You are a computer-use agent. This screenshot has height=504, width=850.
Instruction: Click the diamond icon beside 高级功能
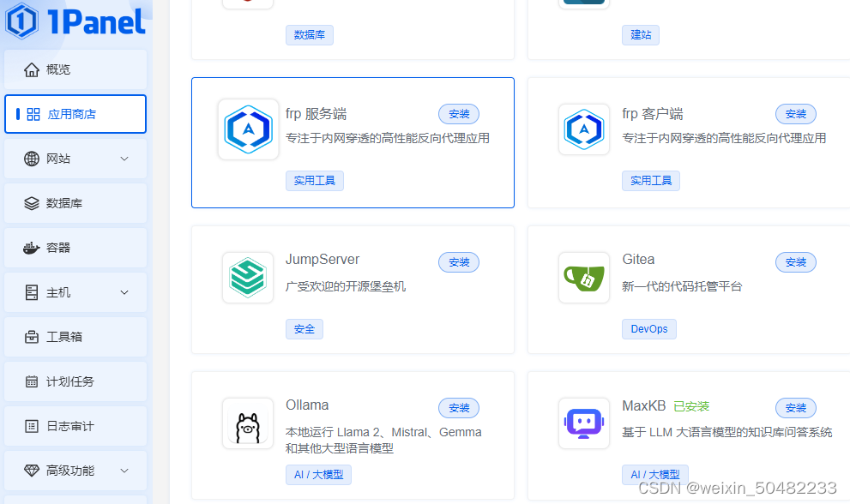click(32, 471)
